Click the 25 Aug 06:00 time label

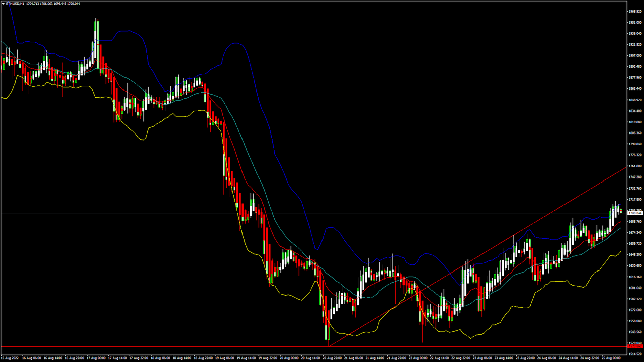click(612, 358)
